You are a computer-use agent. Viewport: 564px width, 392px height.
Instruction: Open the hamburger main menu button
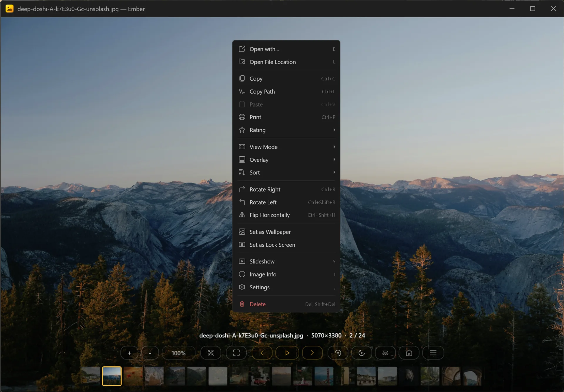[433, 353]
